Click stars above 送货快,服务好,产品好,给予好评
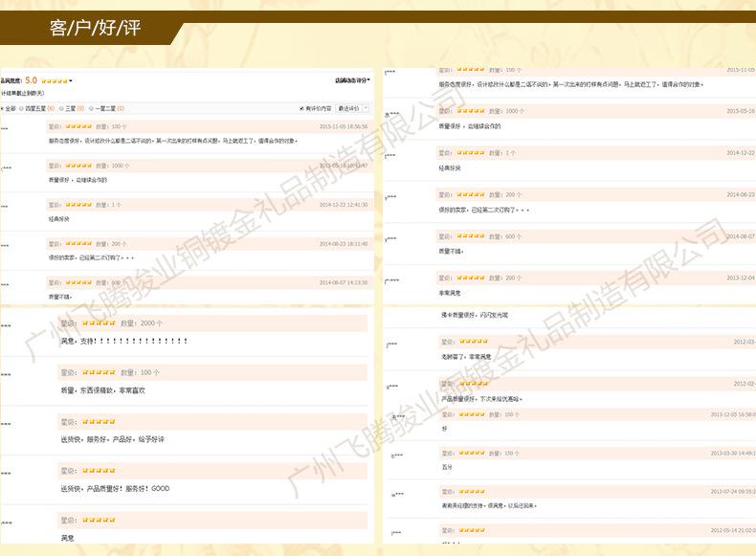Viewport: 756px width, 556px height. (x=99, y=421)
